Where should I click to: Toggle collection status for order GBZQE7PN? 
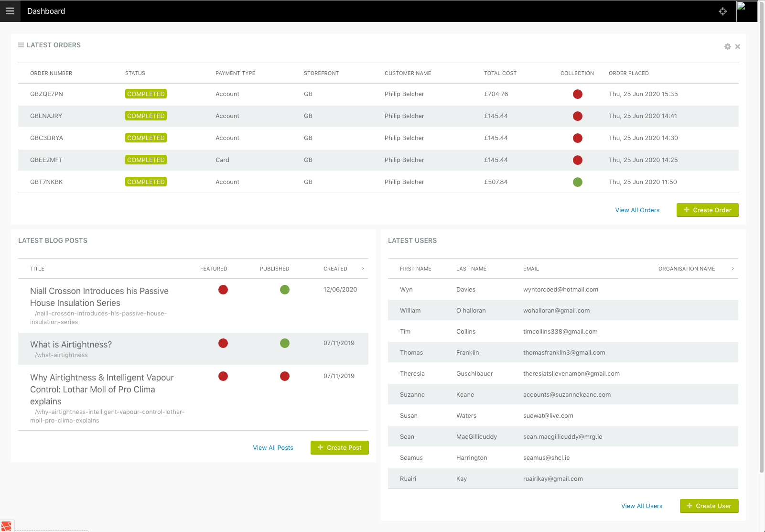tap(577, 94)
